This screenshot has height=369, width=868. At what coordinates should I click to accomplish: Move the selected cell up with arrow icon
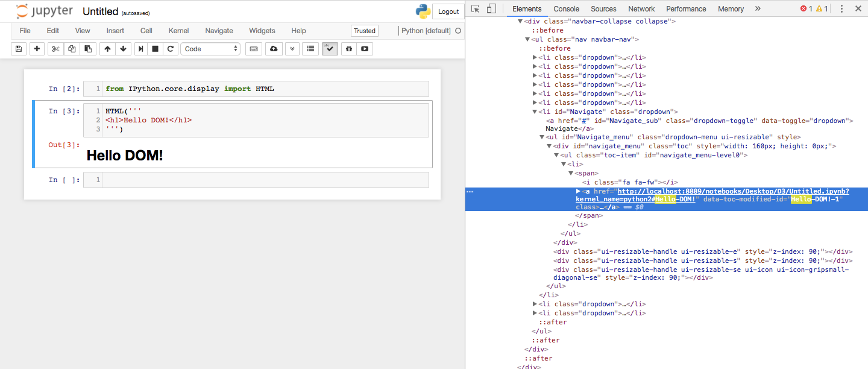tap(107, 49)
